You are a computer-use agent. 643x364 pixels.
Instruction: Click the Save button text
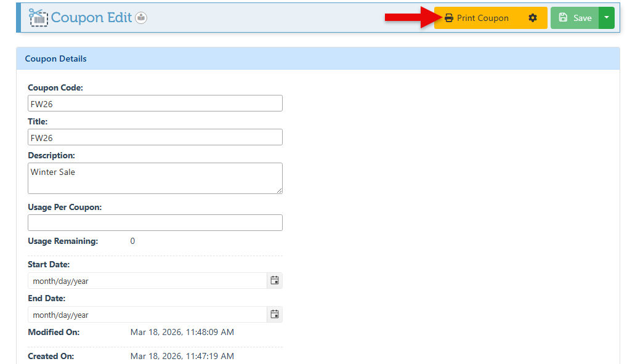(x=582, y=18)
